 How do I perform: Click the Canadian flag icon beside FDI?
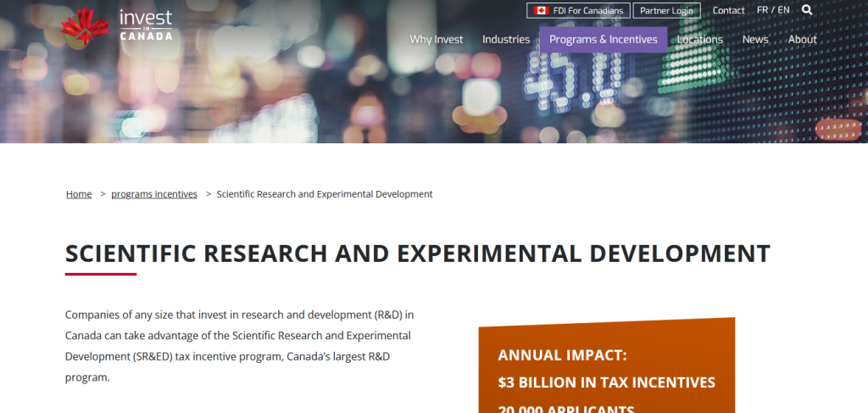[x=541, y=10]
